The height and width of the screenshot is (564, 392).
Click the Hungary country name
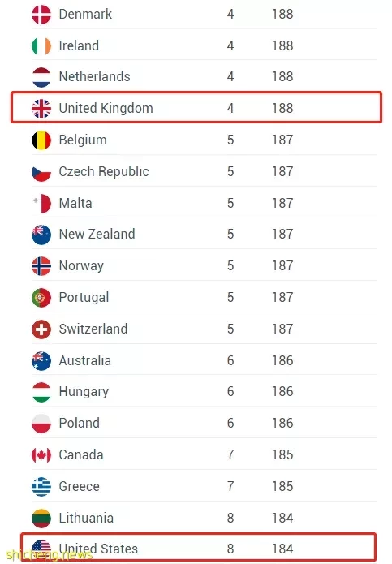click(x=84, y=392)
